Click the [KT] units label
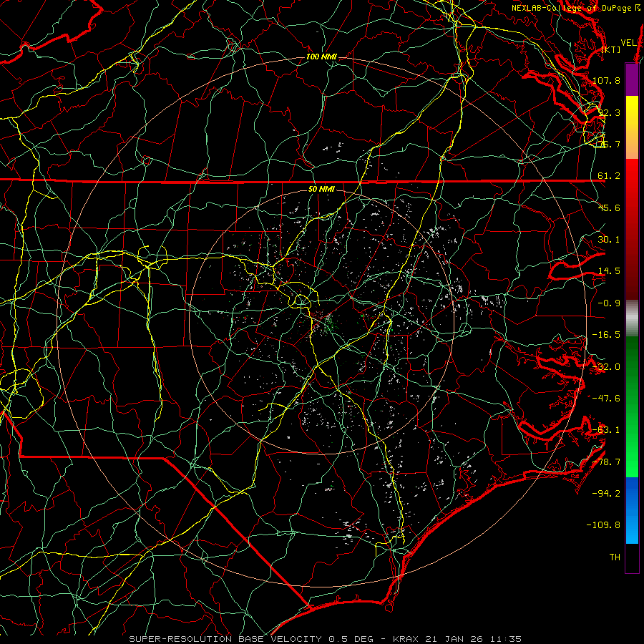The width and height of the screenshot is (644, 644). (x=610, y=49)
